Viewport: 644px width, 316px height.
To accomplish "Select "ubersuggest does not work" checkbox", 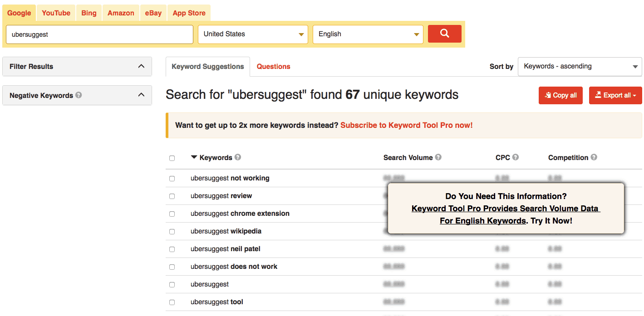I will [x=172, y=267].
